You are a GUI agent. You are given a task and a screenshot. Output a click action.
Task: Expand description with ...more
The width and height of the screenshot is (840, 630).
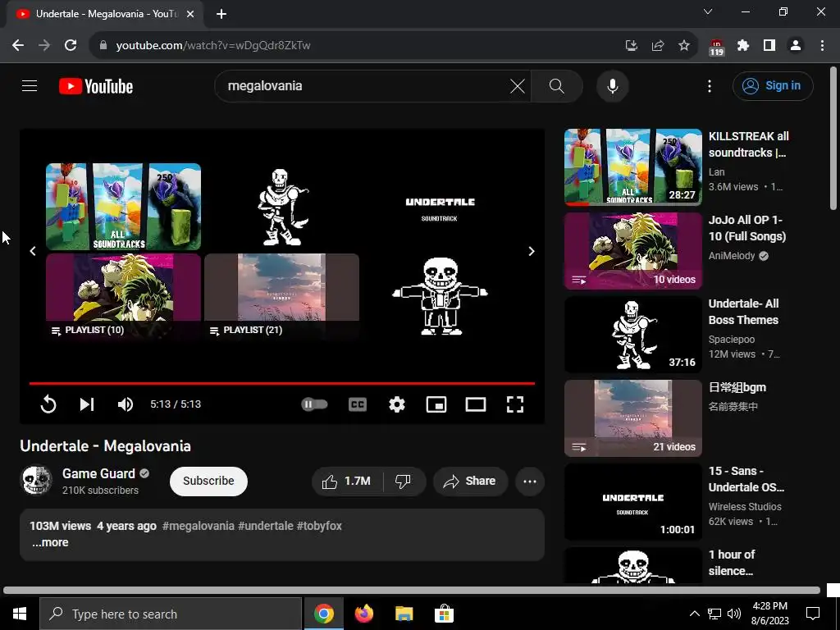coord(50,542)
